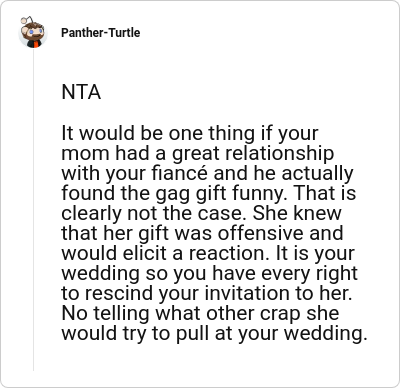
Task: Click the line mom had a great relationship
Action: [x=197, y=153]
